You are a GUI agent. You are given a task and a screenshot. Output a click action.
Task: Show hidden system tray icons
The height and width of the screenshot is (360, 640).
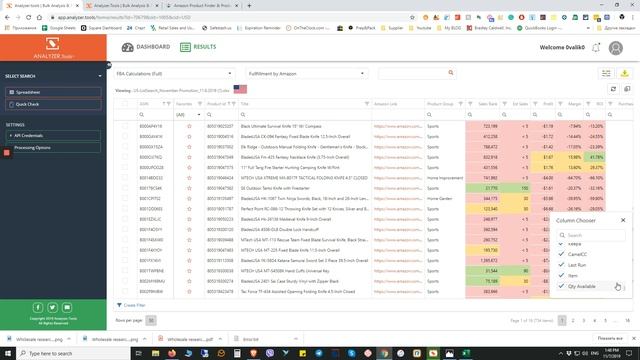point(560,353)
